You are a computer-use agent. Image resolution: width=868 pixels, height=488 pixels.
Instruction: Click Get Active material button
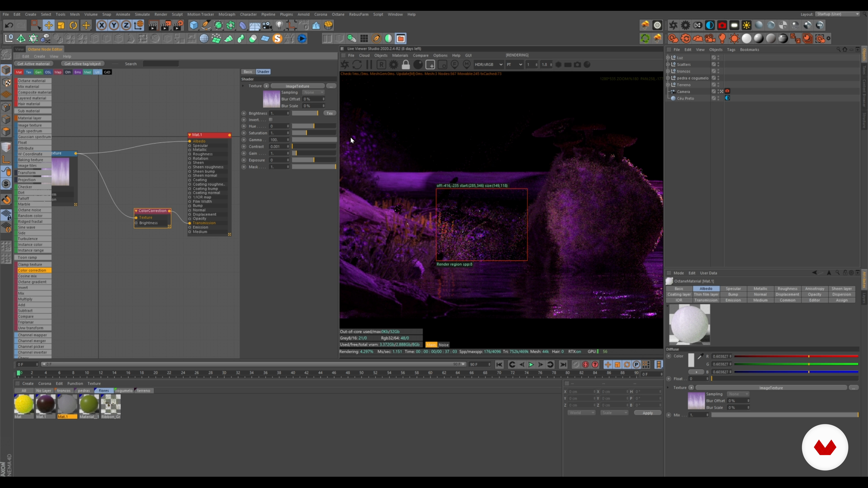[33, 64]
